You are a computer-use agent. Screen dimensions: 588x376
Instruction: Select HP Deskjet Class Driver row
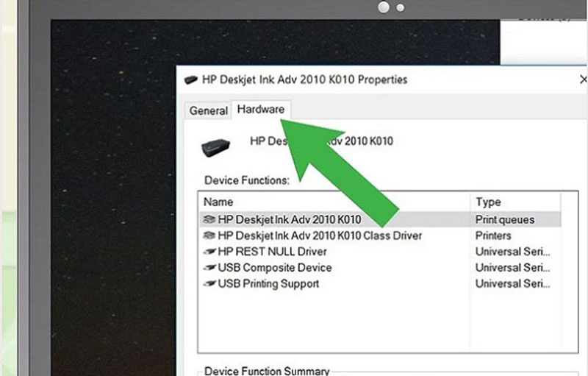380,235
